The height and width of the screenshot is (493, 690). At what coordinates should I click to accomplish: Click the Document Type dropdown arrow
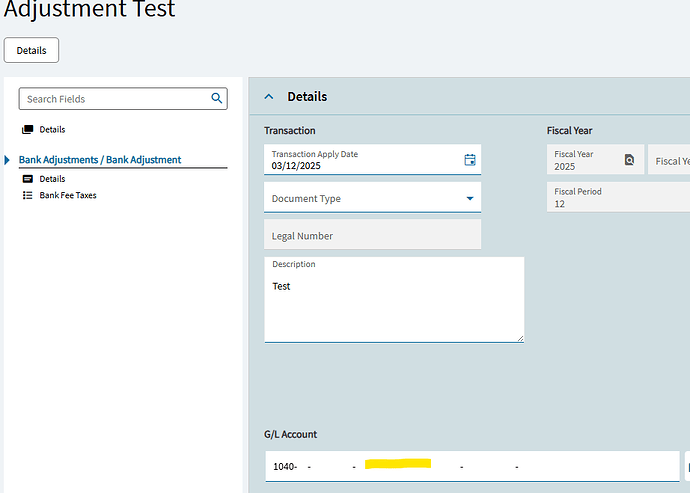coord(470,199)
